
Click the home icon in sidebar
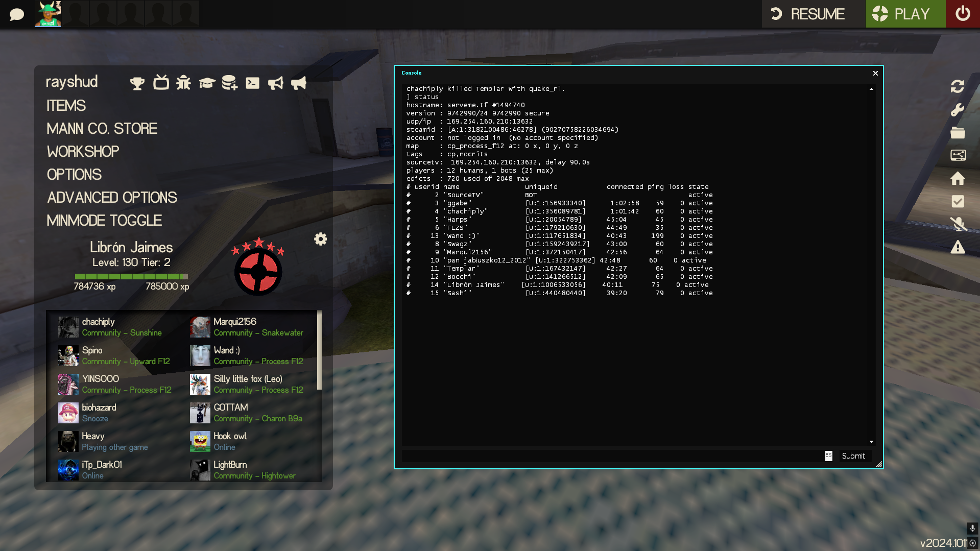[958, 179]
